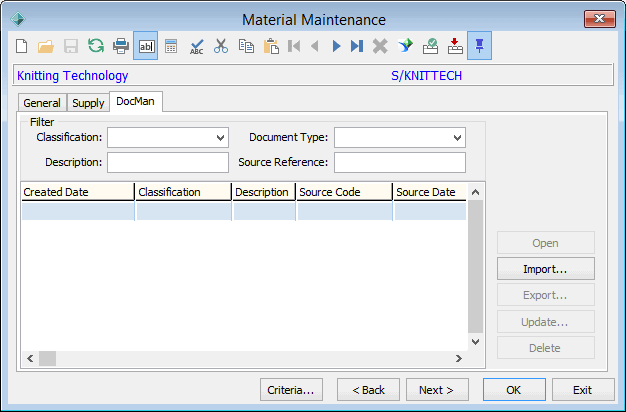Viewport: 626px width, 412px height.
Task: Click the Source Code column header
Action: pos(345,192)
